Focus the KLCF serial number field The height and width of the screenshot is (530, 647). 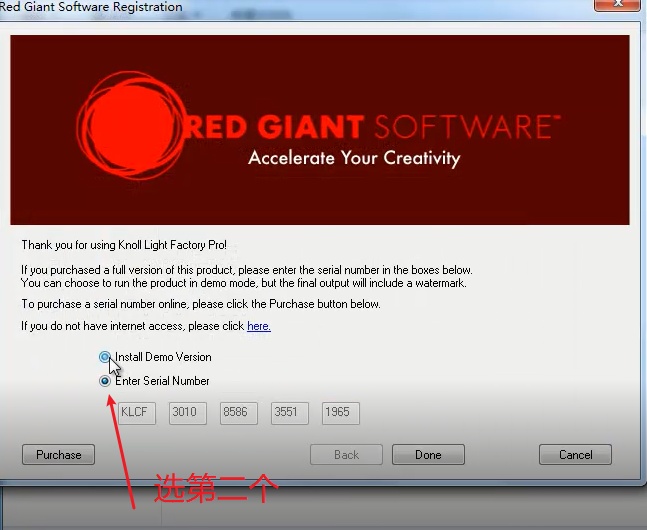(x=137, y=413)
